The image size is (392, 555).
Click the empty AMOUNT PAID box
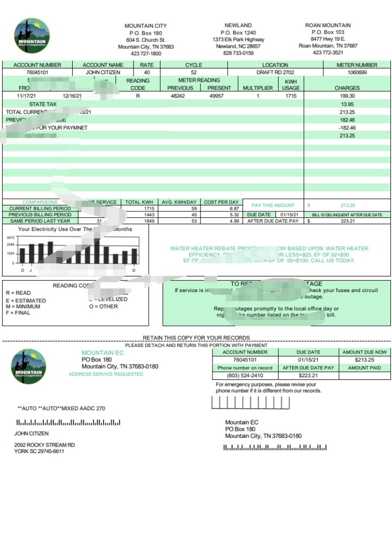click(x=364, y=376)
